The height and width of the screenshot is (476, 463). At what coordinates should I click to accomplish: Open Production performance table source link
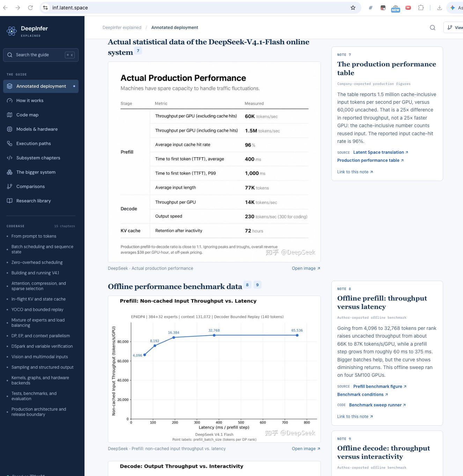pos(370,160)
